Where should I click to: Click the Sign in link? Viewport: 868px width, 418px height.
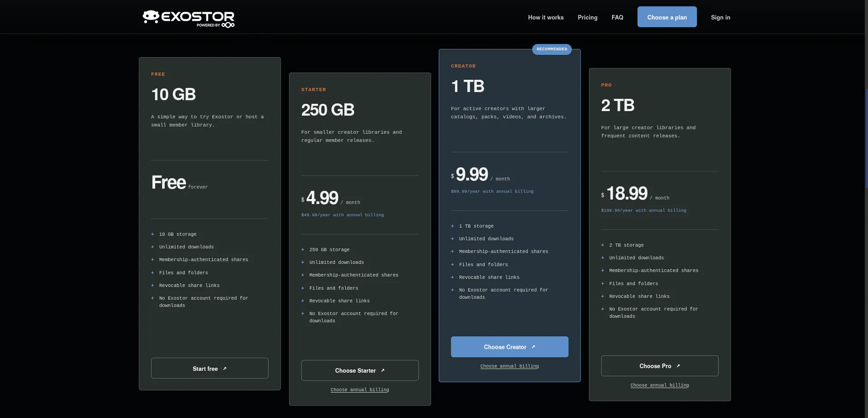pyautogui.click(x=721, y=17)
